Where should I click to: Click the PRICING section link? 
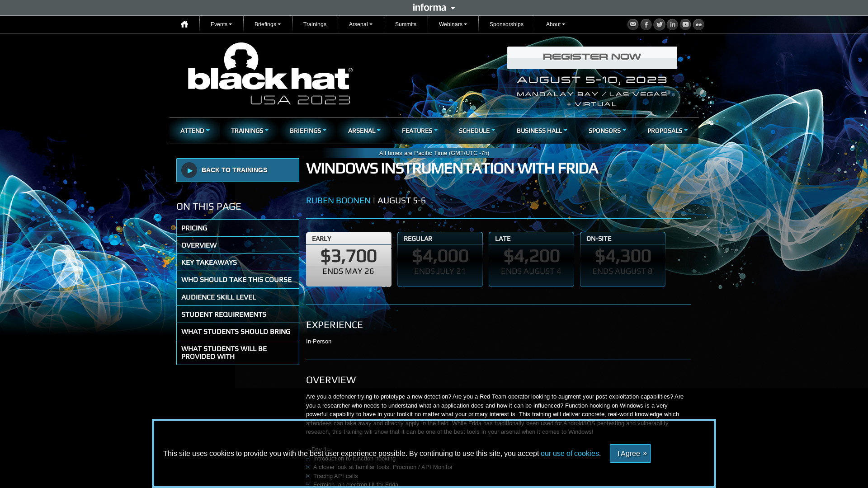pyautogui.click(x=237, y=227)
